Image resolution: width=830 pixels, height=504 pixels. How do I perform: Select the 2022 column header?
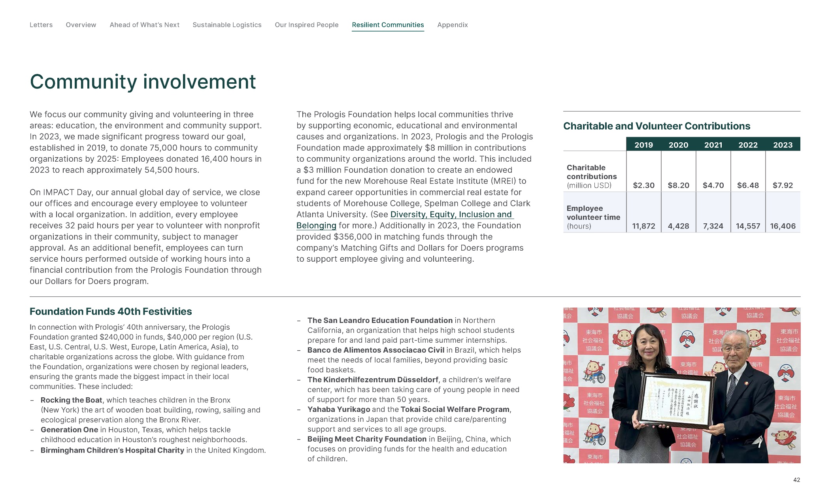(748, 145)
